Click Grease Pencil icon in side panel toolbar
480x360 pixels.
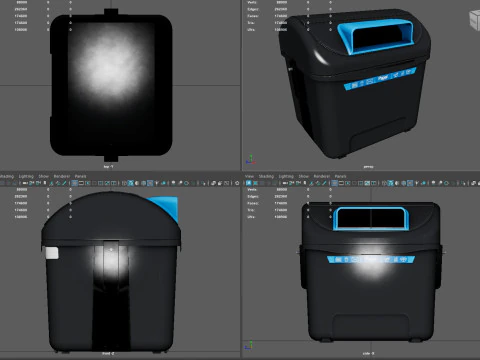[324, 183]
